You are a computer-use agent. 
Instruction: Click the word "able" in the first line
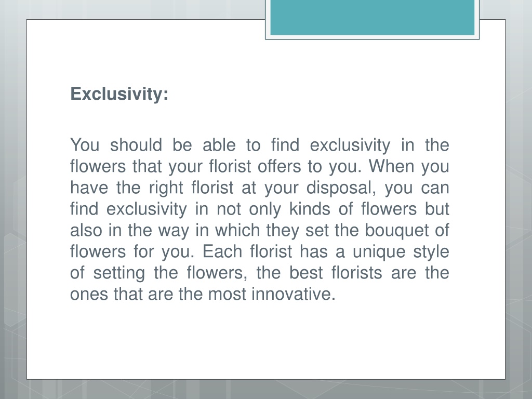219,145
